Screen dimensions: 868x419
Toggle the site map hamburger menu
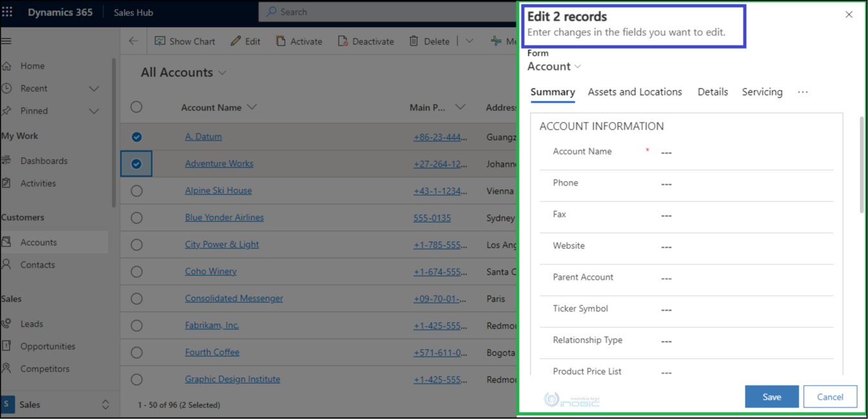pos(6,41)
